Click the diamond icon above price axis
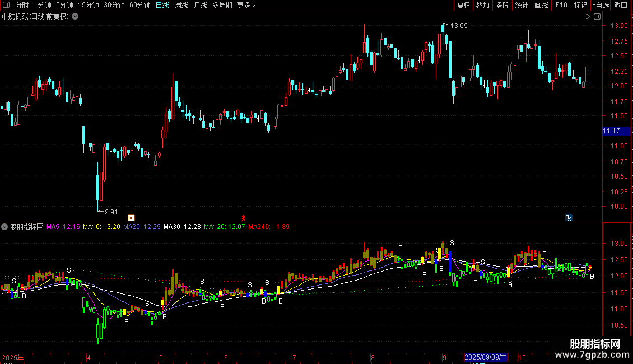 [587, 17]
